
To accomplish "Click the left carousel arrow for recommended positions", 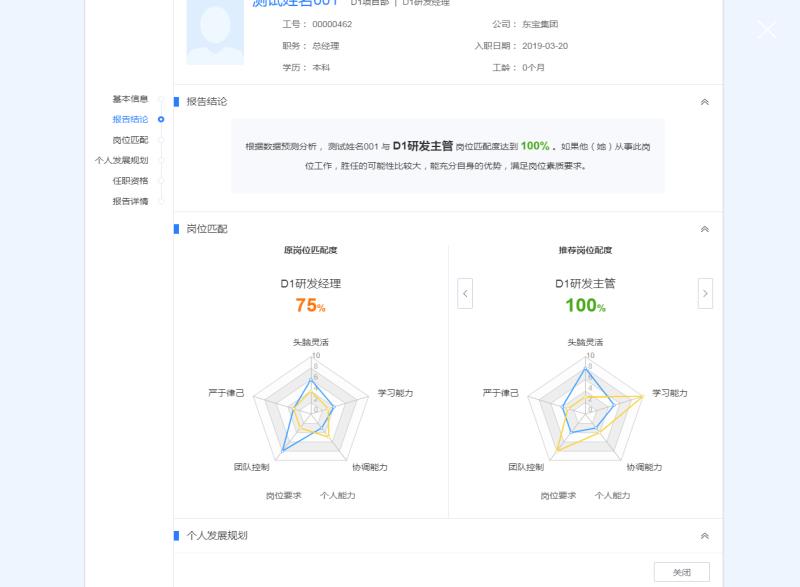I will [x=464, y=293].
